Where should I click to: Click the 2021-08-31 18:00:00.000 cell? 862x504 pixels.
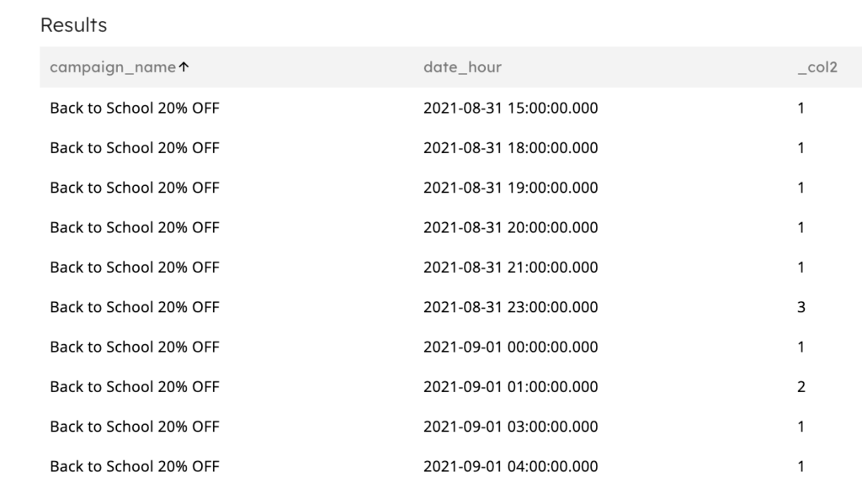(x=510, y=148)
